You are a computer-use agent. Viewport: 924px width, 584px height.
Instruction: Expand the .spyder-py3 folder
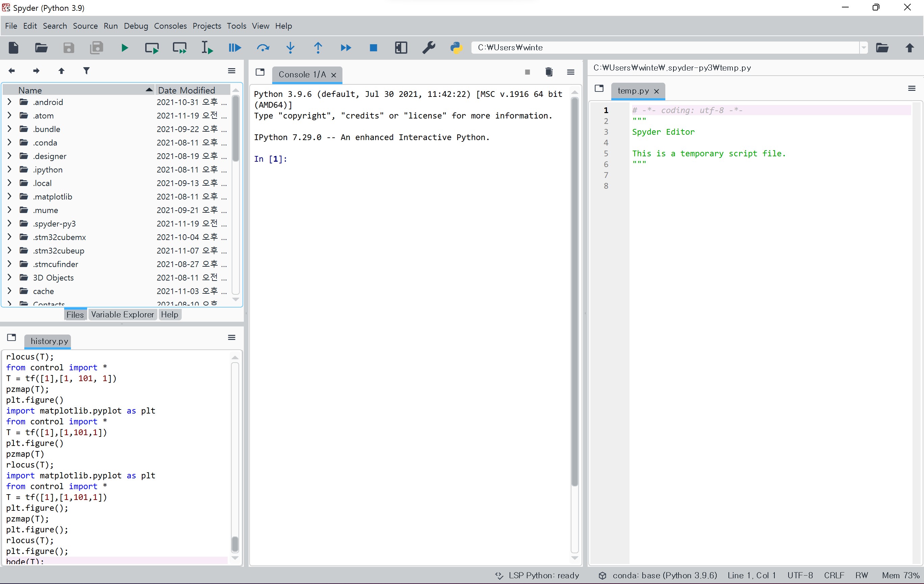click(x=9, y=223)
